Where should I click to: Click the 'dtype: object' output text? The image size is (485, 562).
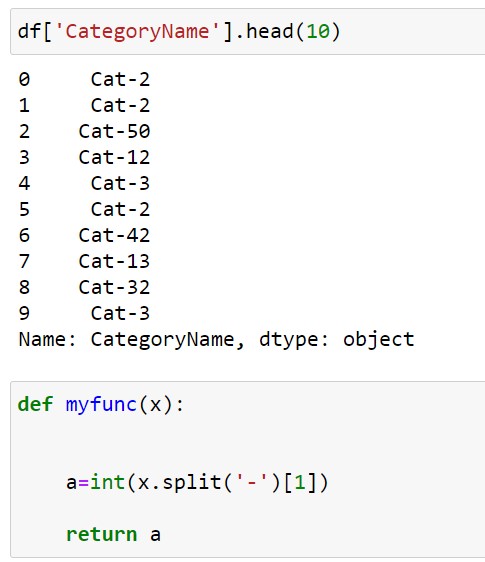coord(337,339)
